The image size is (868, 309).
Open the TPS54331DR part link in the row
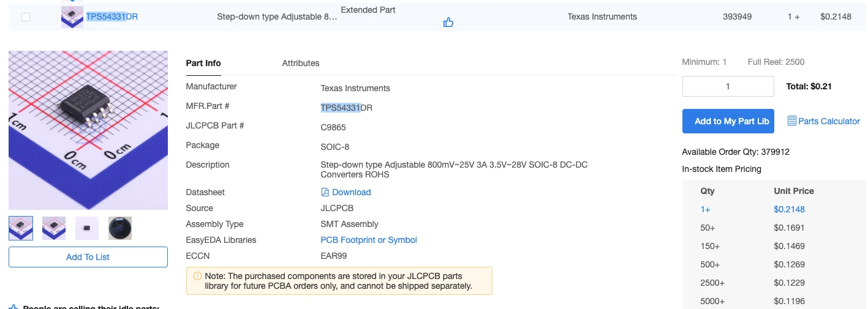pyautogui.click(x=112, y=17)
